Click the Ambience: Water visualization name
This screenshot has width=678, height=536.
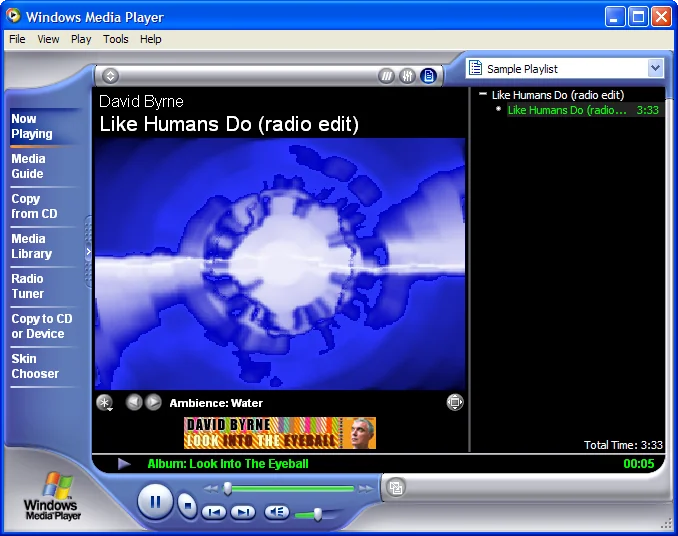(x=216, y=403)
